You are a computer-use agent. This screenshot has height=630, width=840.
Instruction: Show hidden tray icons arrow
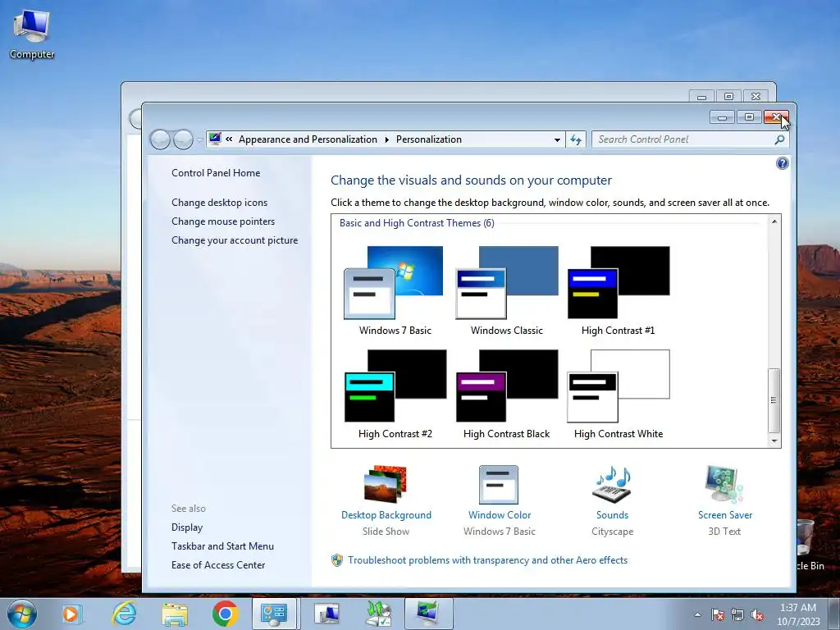click(x=697, y=614)
